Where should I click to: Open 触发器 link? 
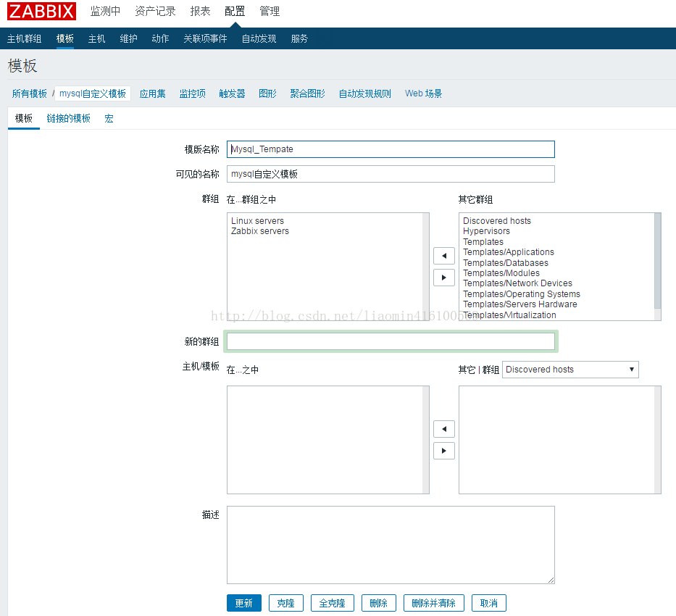[232, 93]
